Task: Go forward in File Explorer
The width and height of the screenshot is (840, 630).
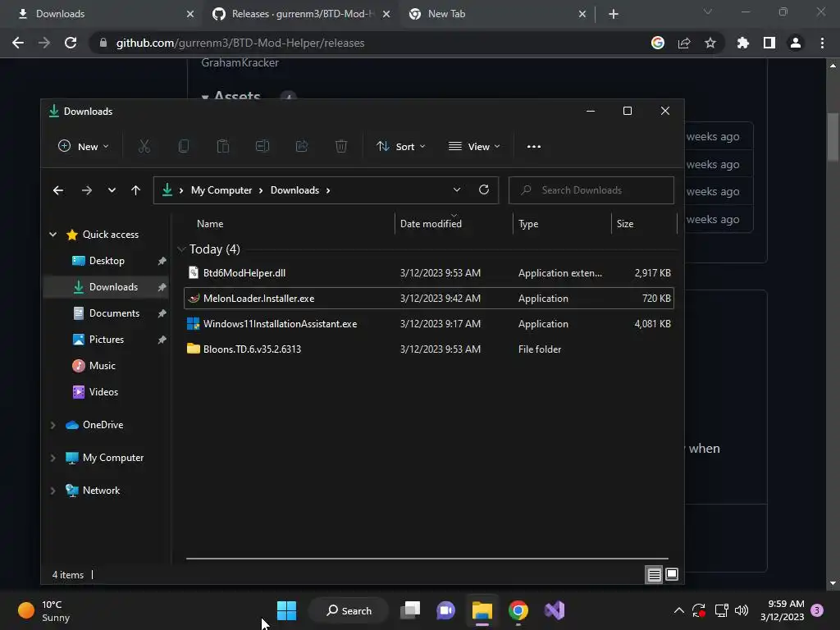Action: coord(87,190)
